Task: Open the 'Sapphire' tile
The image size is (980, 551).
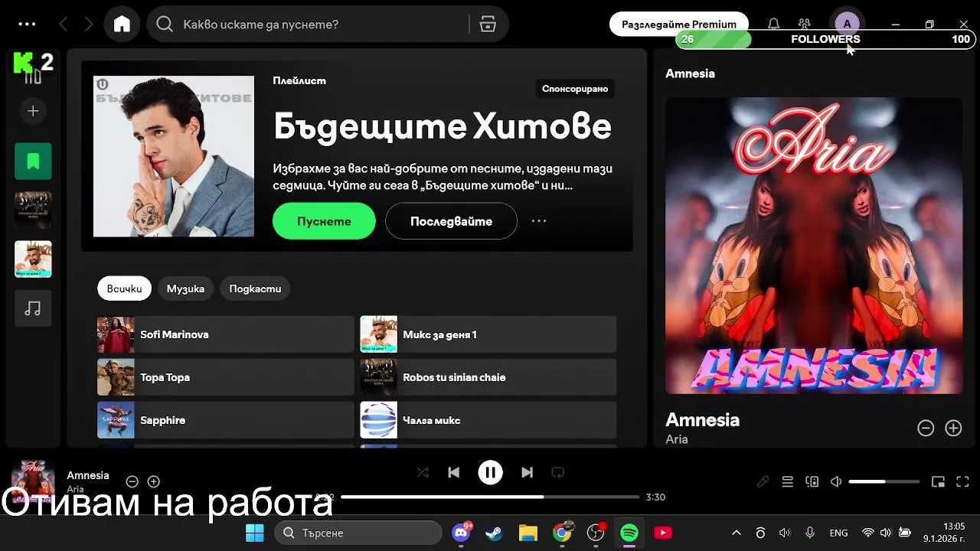Action: (226, 420)
